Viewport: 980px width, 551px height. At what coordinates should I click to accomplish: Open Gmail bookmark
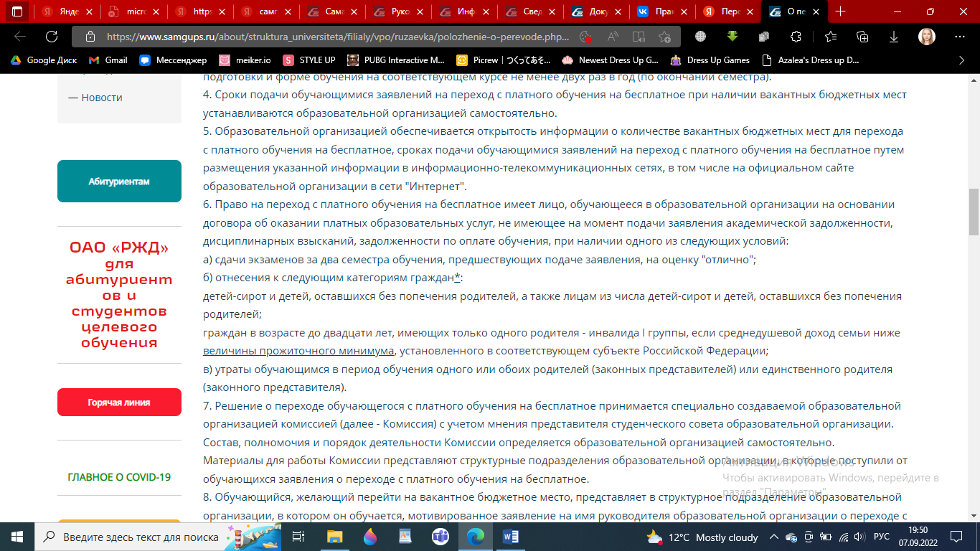click(108, 60)
